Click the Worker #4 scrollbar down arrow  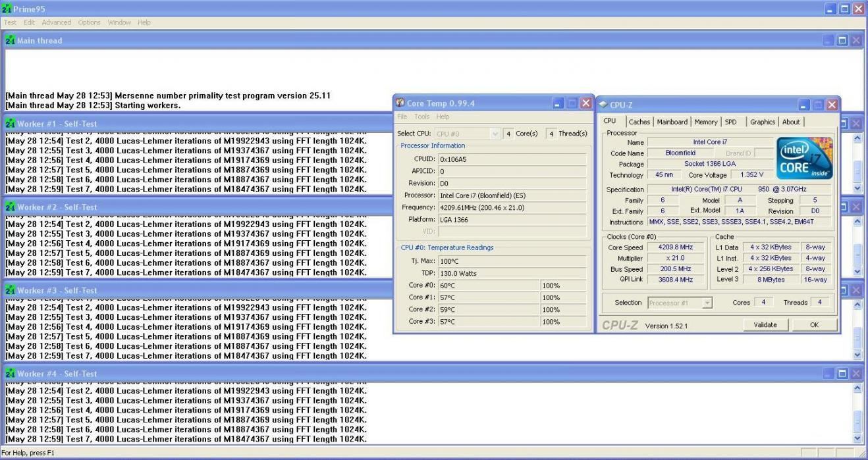point(857,438)
